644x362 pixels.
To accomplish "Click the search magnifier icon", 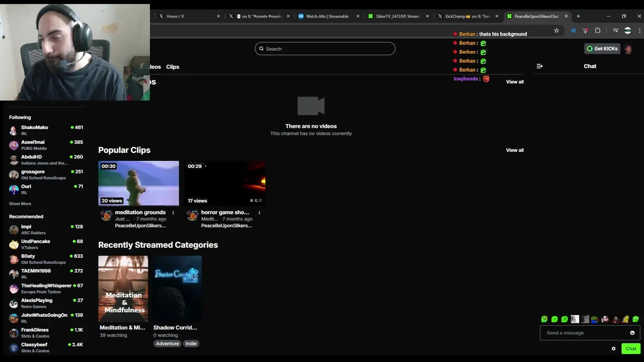I will click(x=261, y=49).
